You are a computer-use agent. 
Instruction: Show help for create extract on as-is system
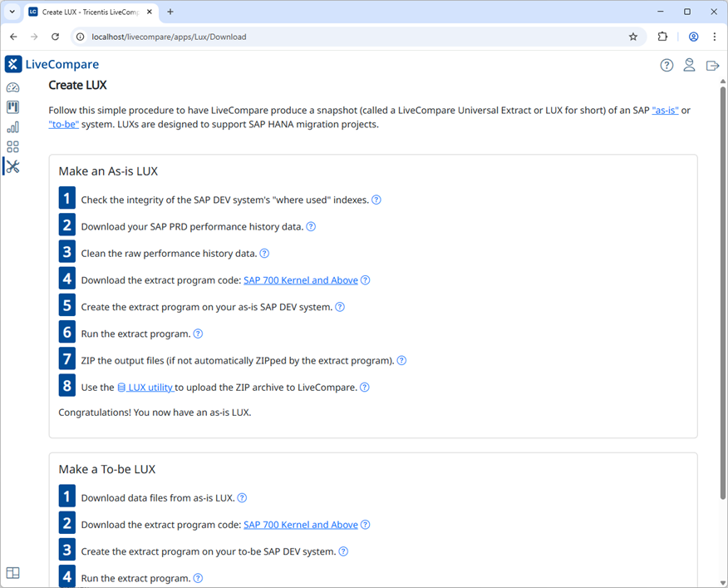coord(340,307)
